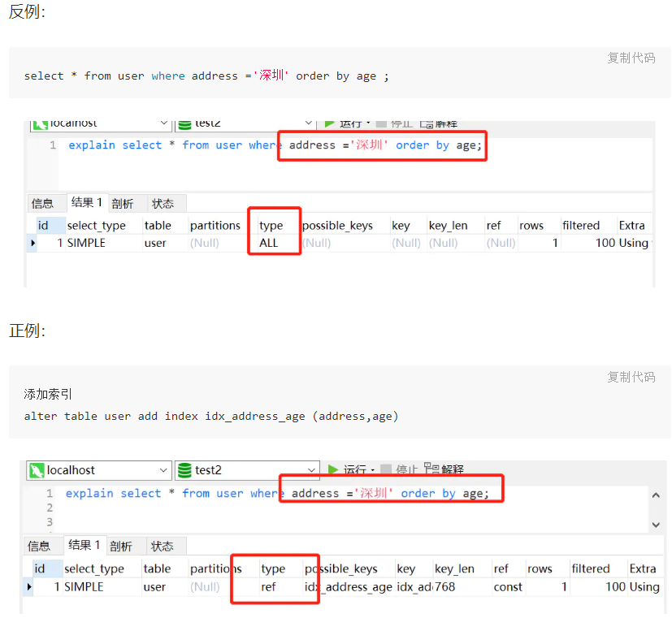
Task: Click the idx_ad key cell in lower result
Action: tap(414, 587)
